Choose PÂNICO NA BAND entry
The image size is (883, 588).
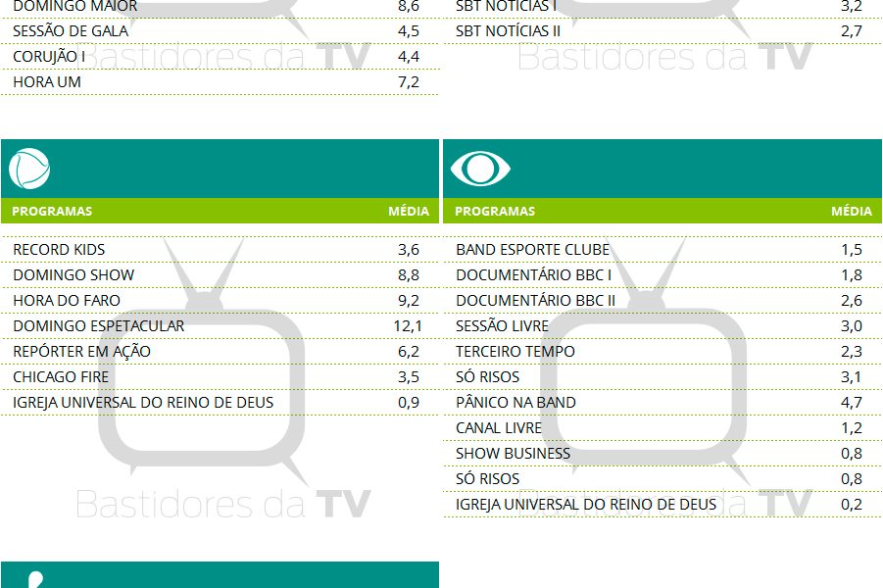515,402
